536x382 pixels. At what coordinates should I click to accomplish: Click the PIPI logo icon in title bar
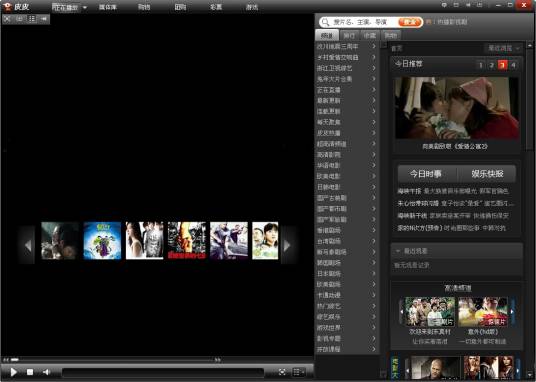pyautogui.click(x=7, y=6)
